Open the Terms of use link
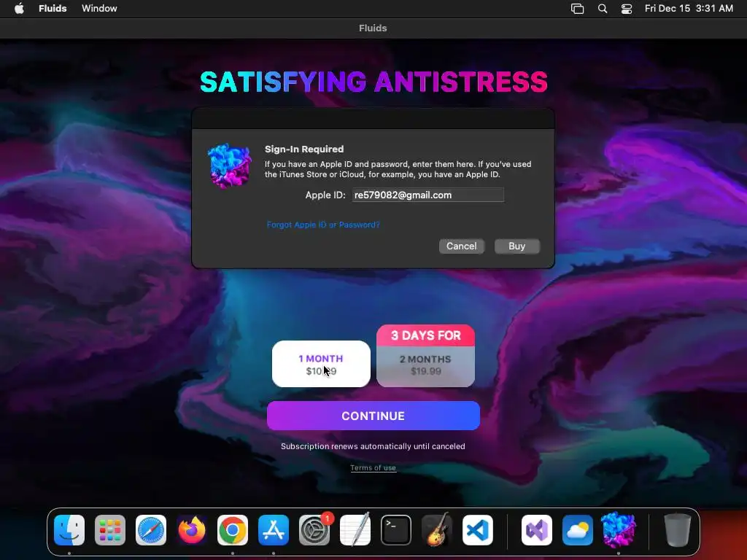This screenshot has height=560, width=747. click(373, 467)
